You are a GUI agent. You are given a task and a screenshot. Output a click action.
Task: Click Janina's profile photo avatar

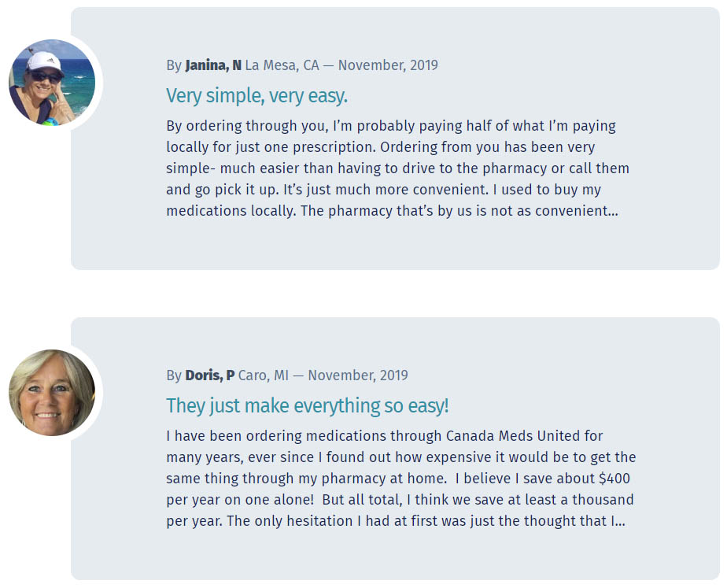point(52,83)
